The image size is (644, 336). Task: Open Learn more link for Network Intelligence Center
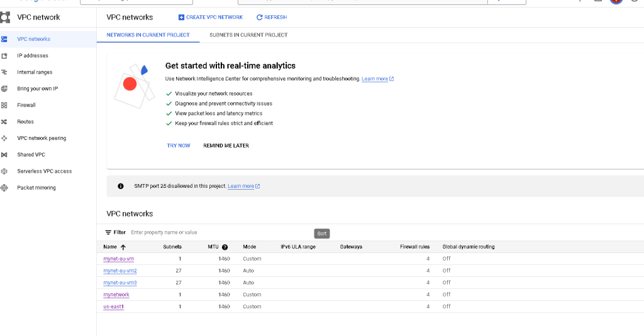[x=377, y=79]
